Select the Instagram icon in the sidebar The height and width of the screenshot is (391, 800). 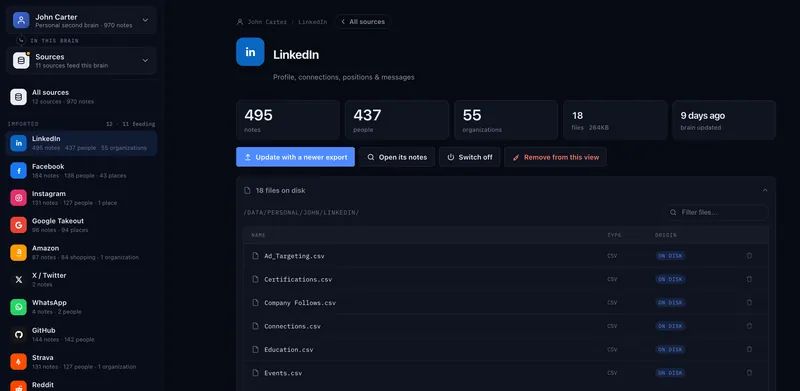pos(18,198)
